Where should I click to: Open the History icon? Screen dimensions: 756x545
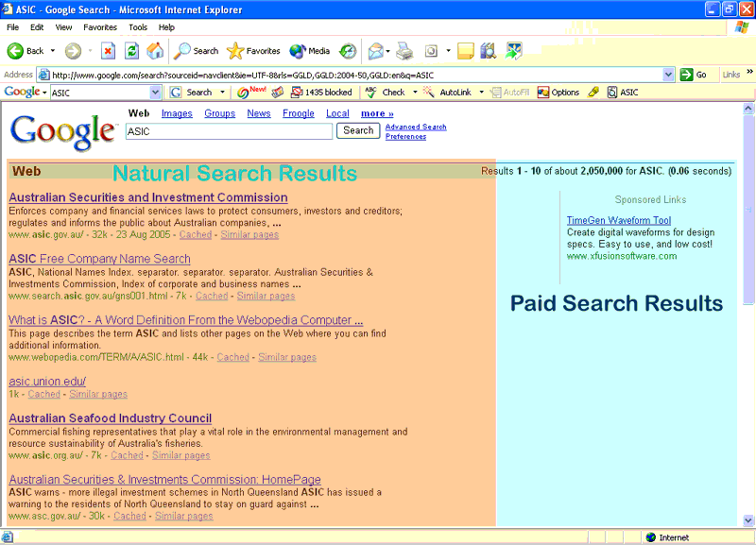[x=348, y=51]
